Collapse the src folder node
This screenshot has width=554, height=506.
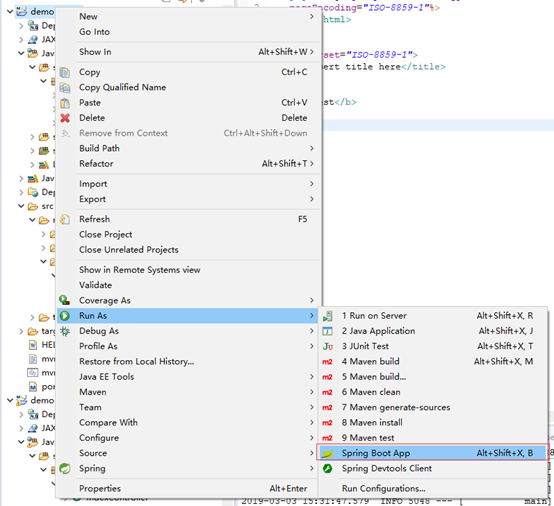click(21, 206)
